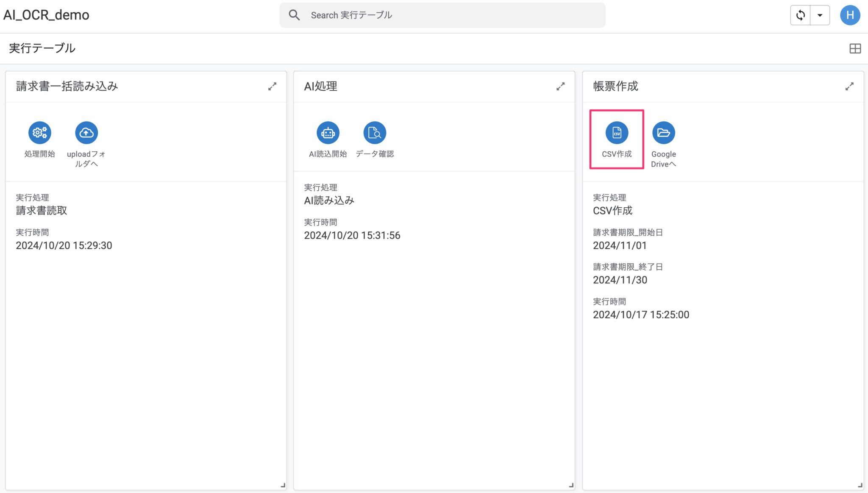Click the resize handle of AI処理 card

571,485
